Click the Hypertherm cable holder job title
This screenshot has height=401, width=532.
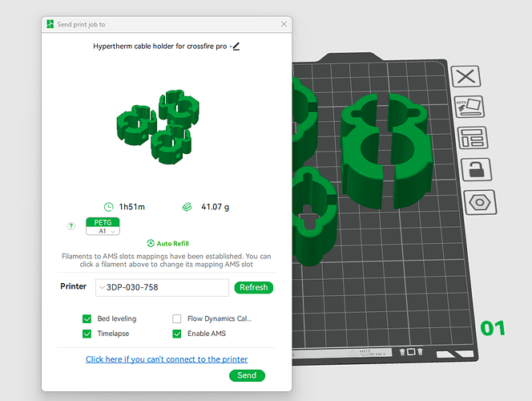click(159, 47)
